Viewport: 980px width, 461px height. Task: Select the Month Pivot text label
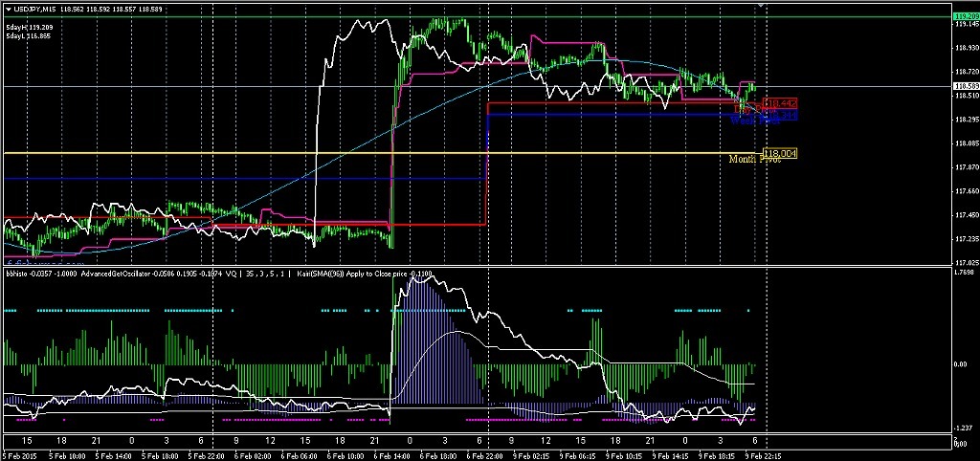pyautogui.click(x=754, y=160)
